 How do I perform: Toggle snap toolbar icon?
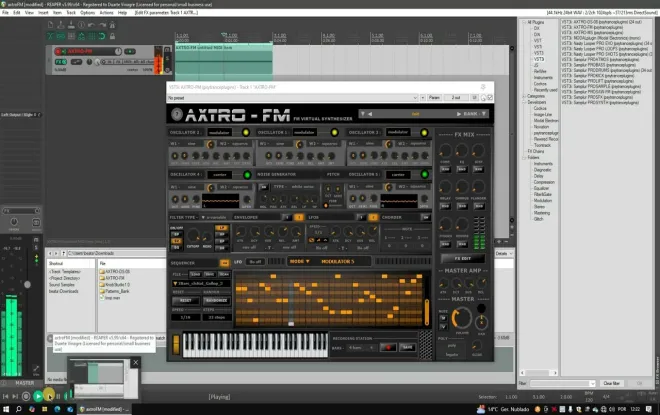click(102, 36)
